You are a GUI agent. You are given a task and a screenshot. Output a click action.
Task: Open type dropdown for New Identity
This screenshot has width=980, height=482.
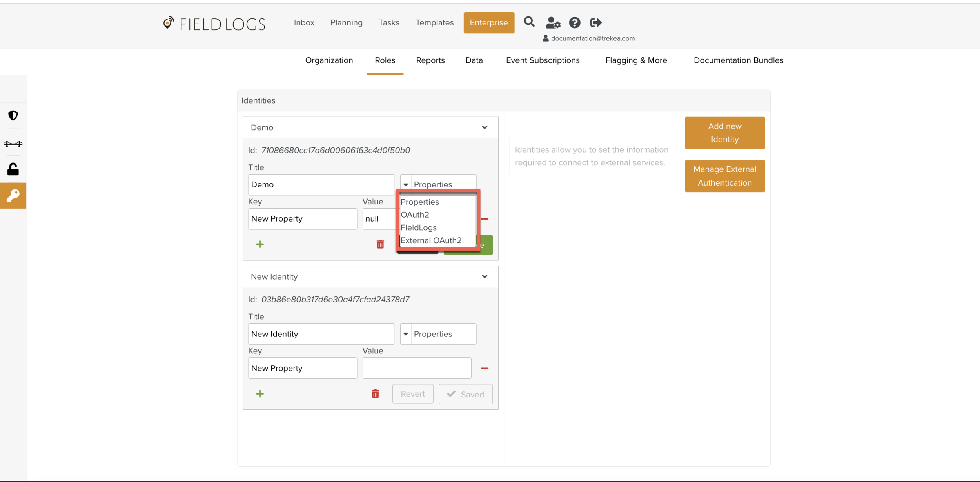click(406, 334)
